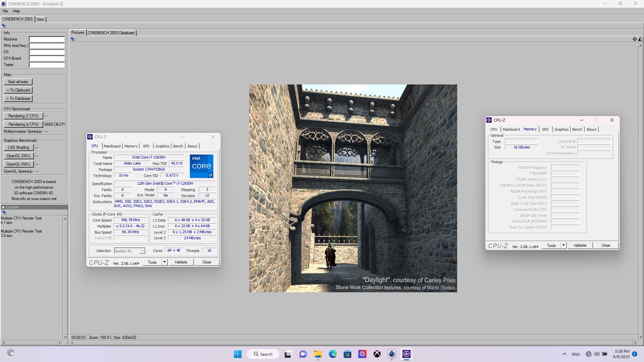Click the pin icon under CINEBENCH 2003 tab
The image size is (644, 362).
click(4, 26)
